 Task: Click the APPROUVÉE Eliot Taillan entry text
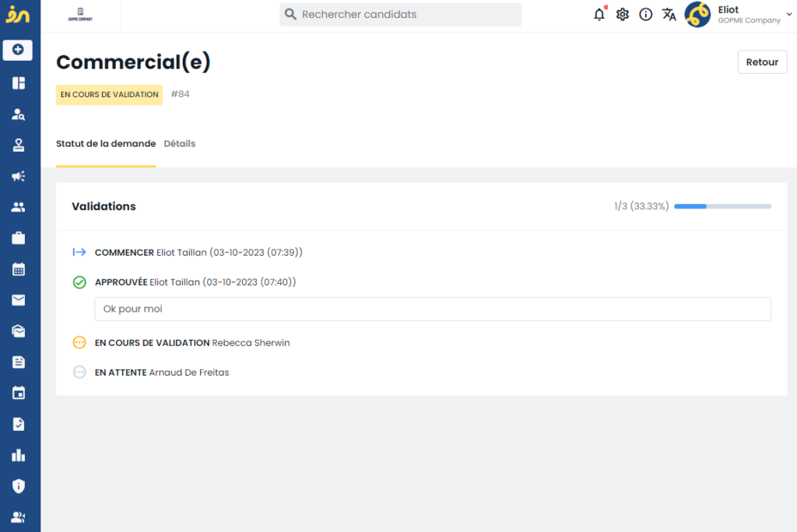coord(195,282)
